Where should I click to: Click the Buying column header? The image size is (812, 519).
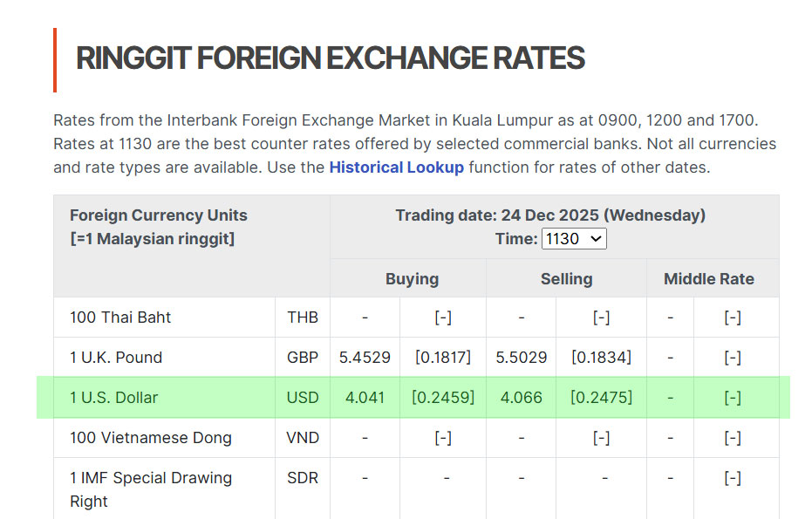[412, 279]
